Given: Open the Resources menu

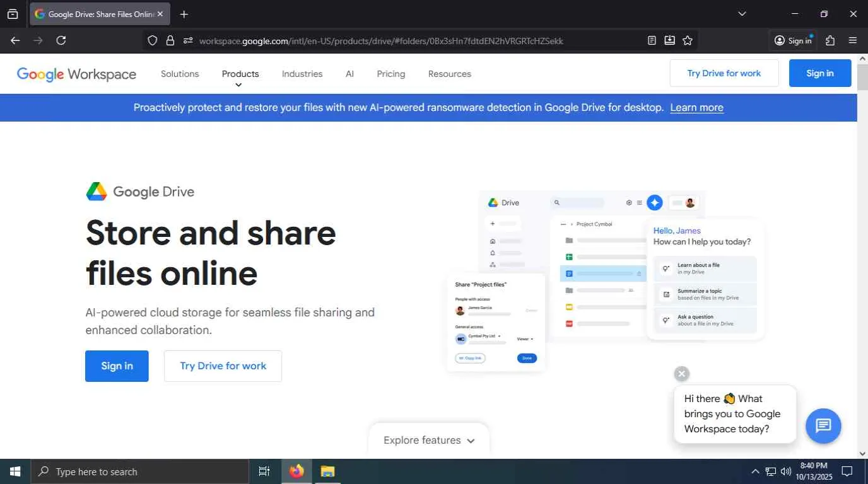Looking at the screenshot, I should click(450, 74).
